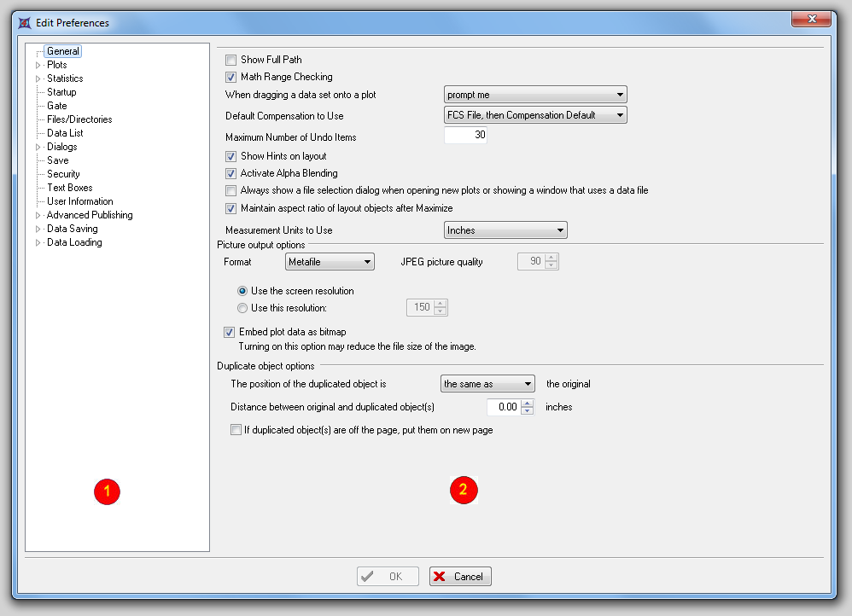Open Default Compensation to Use dropdown
The width and height of the screenshot is (852, 616).
pos(535,115)
